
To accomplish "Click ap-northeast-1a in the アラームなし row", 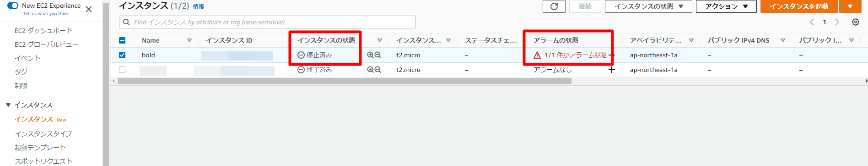I will (653, 70).
